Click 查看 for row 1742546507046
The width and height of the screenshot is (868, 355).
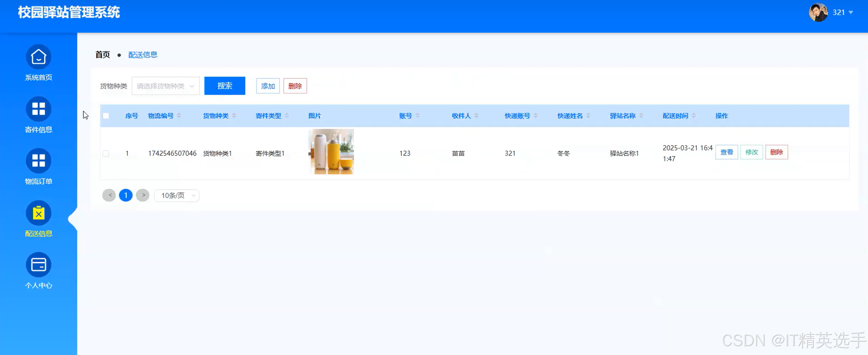tap(727, 152)
